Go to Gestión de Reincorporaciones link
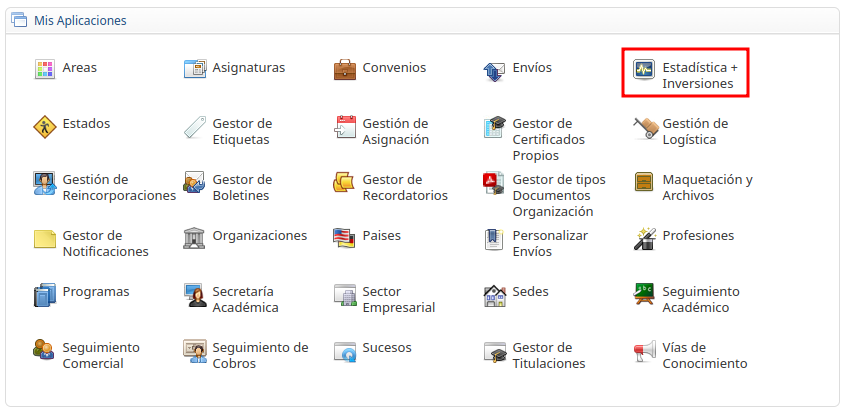The height and width of the screenshot is (413, 850). (119, 188)
